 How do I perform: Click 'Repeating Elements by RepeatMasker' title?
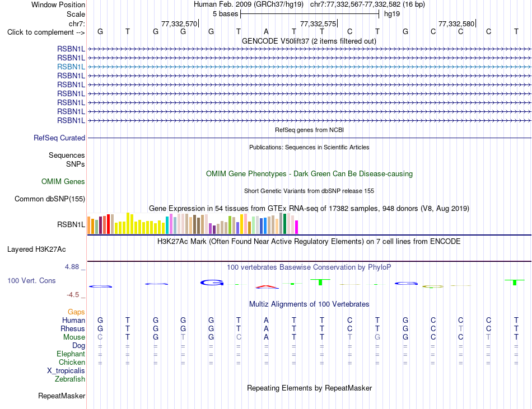click(x=310, y=388)
